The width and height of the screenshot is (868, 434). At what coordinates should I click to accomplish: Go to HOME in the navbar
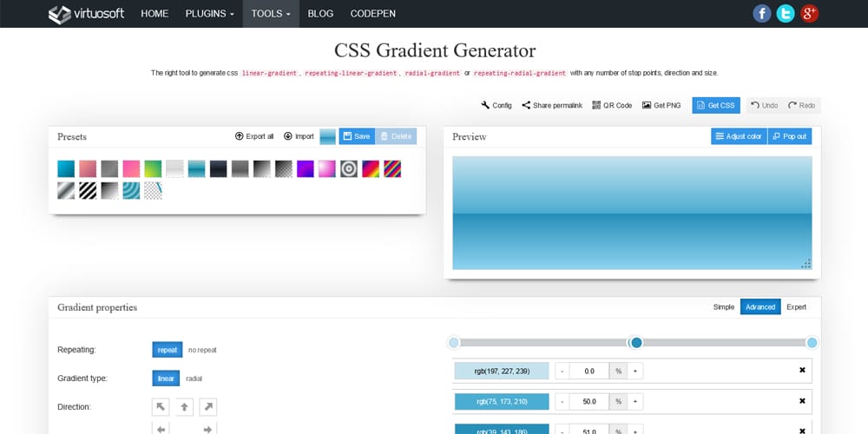155,14
